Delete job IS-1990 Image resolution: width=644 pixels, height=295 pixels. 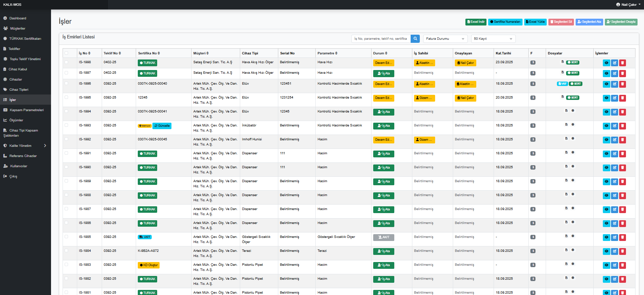pyautogui.click(x=623, y=168)
